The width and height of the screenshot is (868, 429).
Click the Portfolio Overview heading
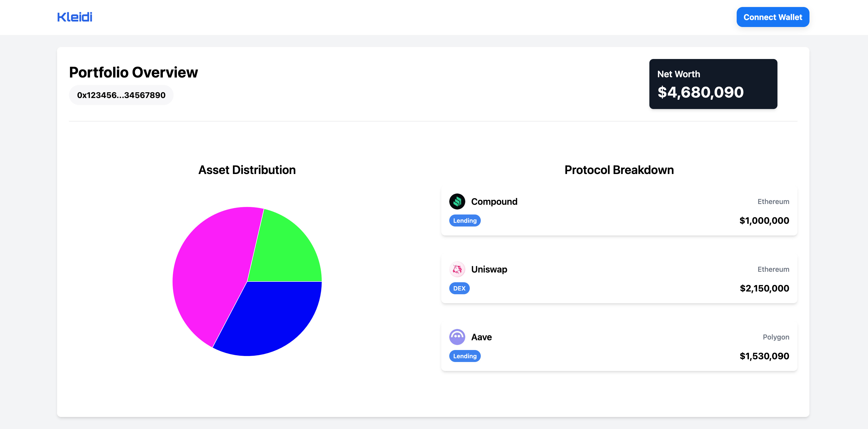click(x=133, y=72)
